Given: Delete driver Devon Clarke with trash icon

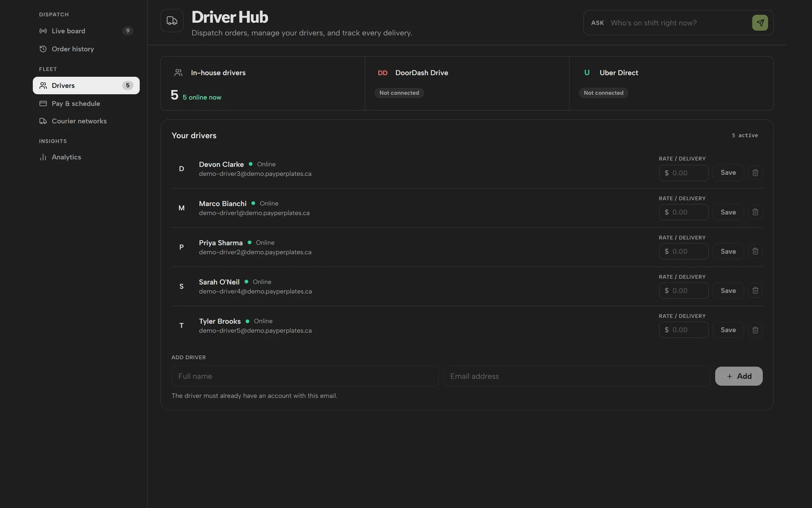Looking at the screenshot, I should (755, 173).
